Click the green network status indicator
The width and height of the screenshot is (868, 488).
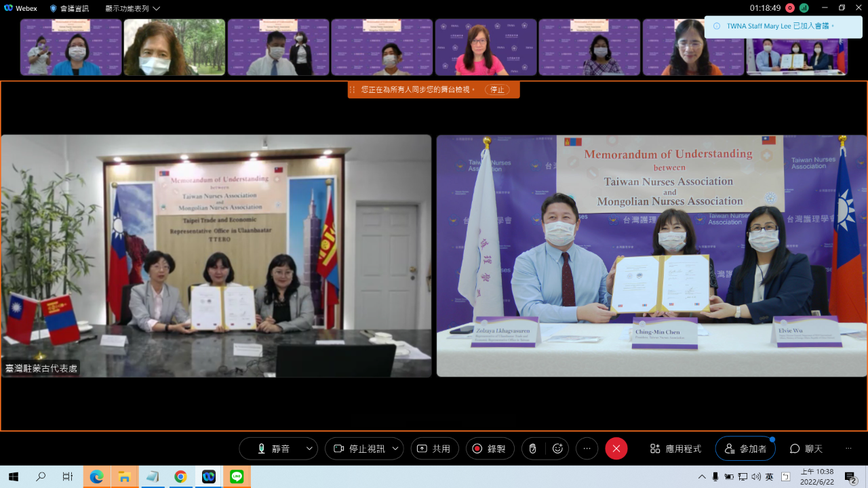pyautogui.click(x=804, y=8)
